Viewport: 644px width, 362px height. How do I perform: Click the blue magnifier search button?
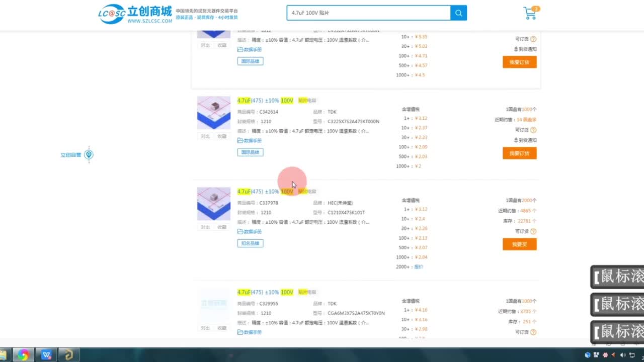[458, 13]
